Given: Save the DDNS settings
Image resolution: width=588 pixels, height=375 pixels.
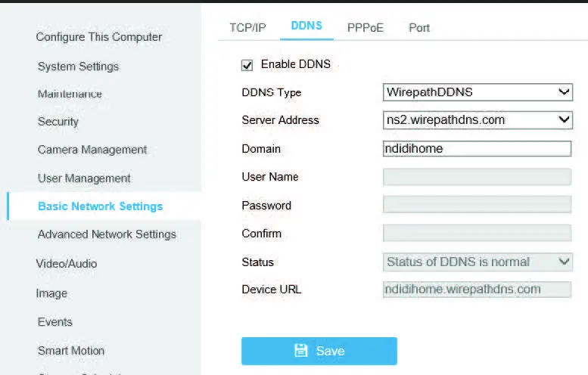Looking at the screenshot, I should click(319, 351).
